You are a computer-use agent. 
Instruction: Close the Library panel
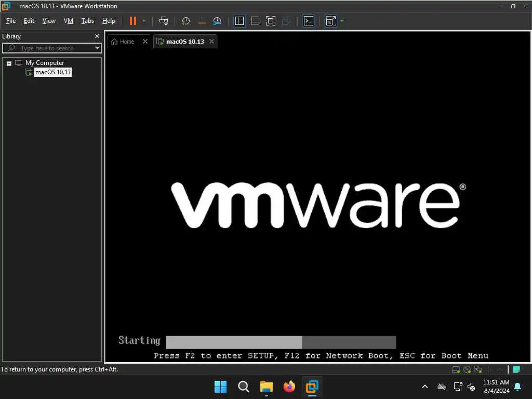point(97,36)
